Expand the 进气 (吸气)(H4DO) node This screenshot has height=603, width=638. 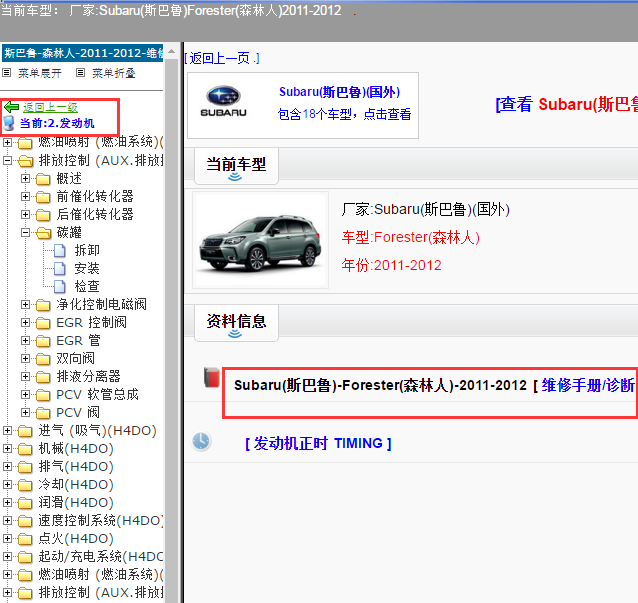[7, 430]
